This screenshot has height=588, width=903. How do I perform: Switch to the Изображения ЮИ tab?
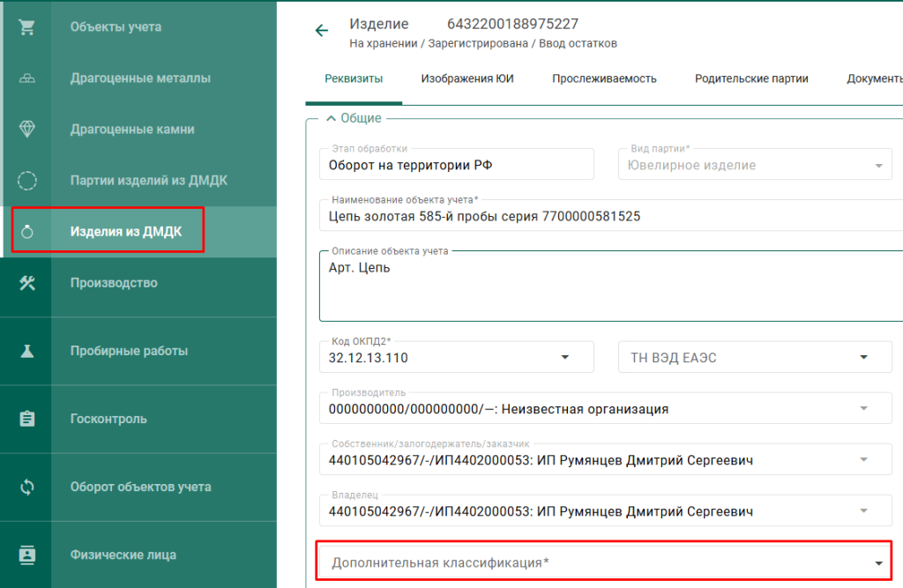point(467,78)
